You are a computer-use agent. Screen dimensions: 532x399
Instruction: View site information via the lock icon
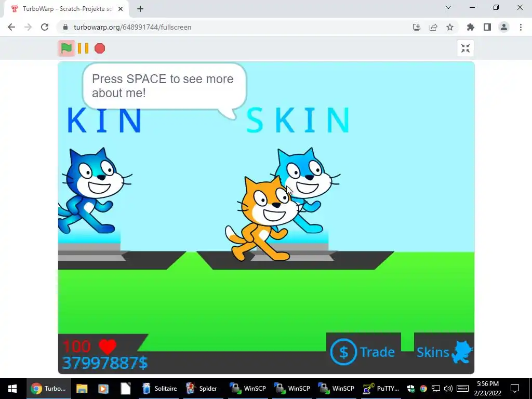(x=66, y=27)
